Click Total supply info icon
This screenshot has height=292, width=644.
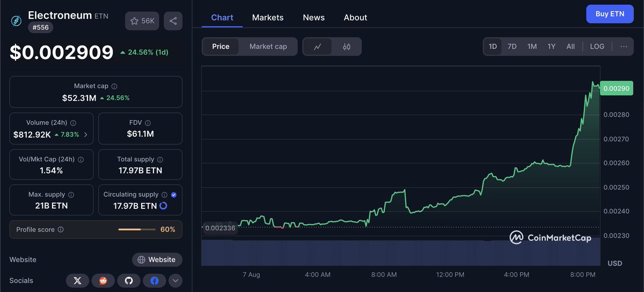click(x=160, y=160)
